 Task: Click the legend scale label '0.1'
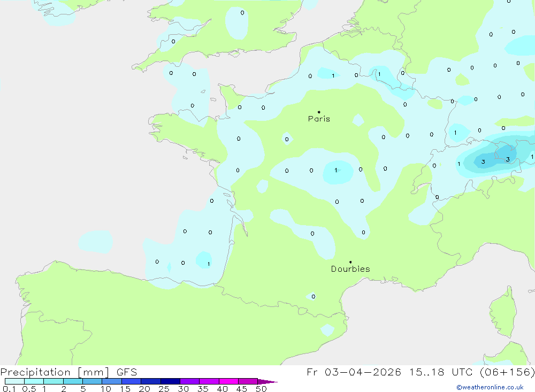click(x=9, y=389)
